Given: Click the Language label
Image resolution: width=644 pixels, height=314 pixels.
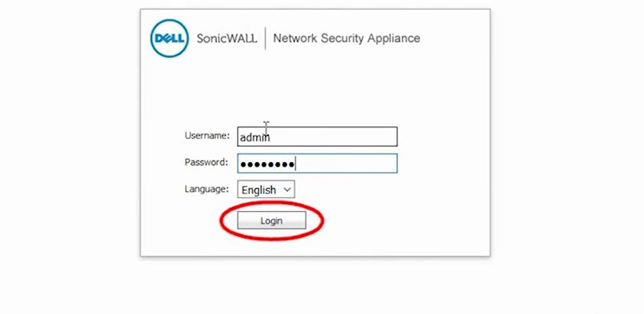Looking at the screenshot, I should point(206,189).
